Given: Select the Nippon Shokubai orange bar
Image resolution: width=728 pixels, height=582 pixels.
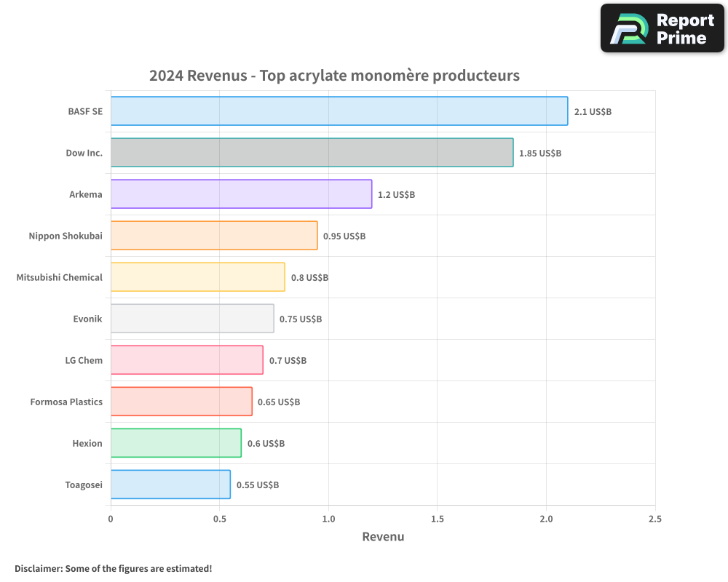Looking at the screenshot, I should [x=214, y=236].
